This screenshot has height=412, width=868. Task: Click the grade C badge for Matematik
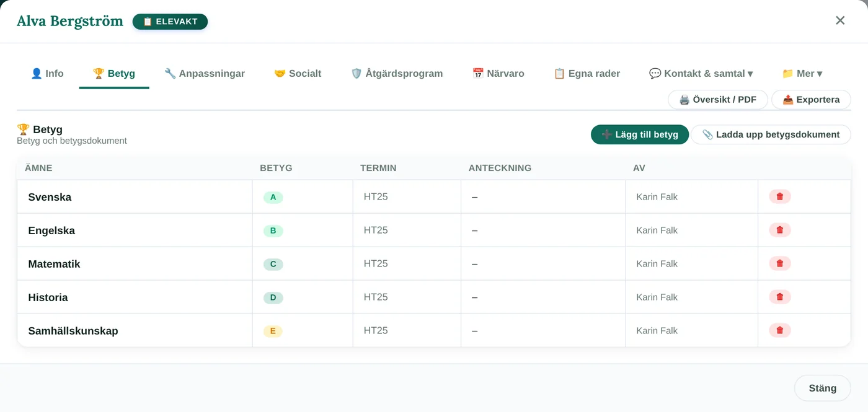[x=273, y=264]
